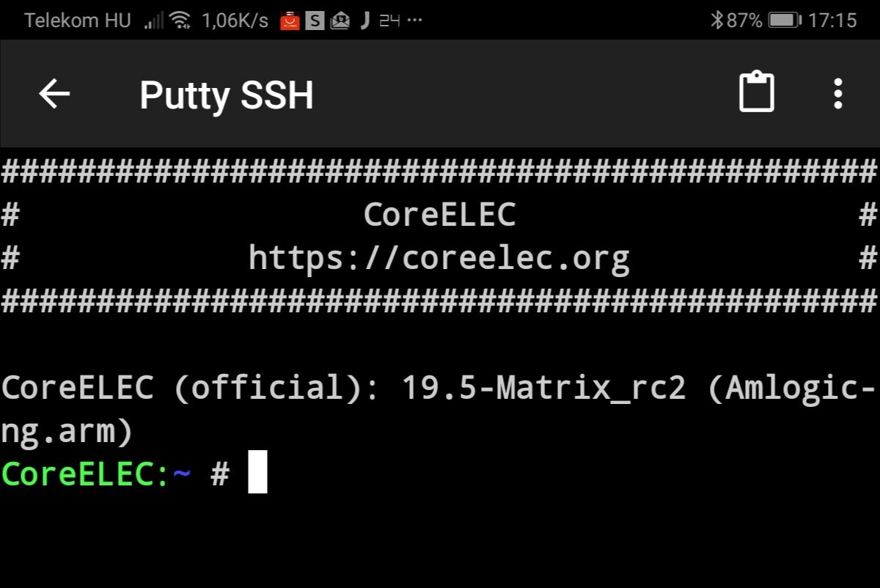Tap the 87% battery percentage
Screen dimensions: 880x588
pyautogui.click(x=744, y=21)
